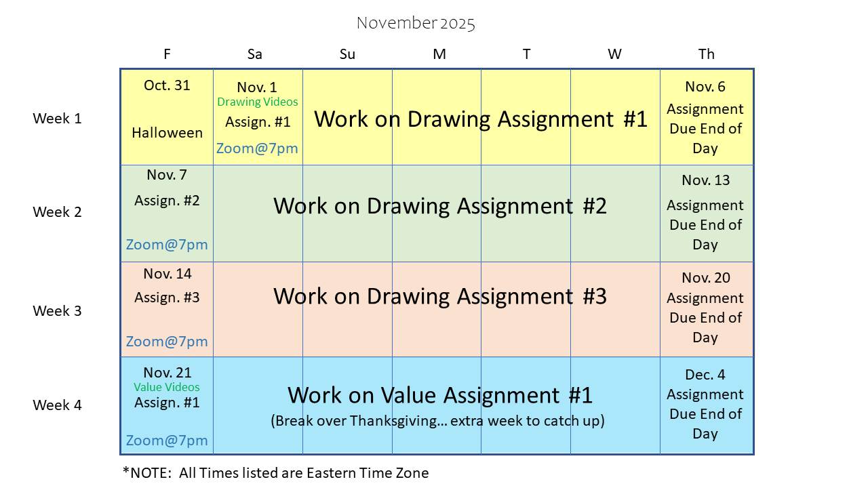Click the Zoom@7pm link under Nov. 1
The width and height of the screenshot is (868, 488).
[257, 148]
